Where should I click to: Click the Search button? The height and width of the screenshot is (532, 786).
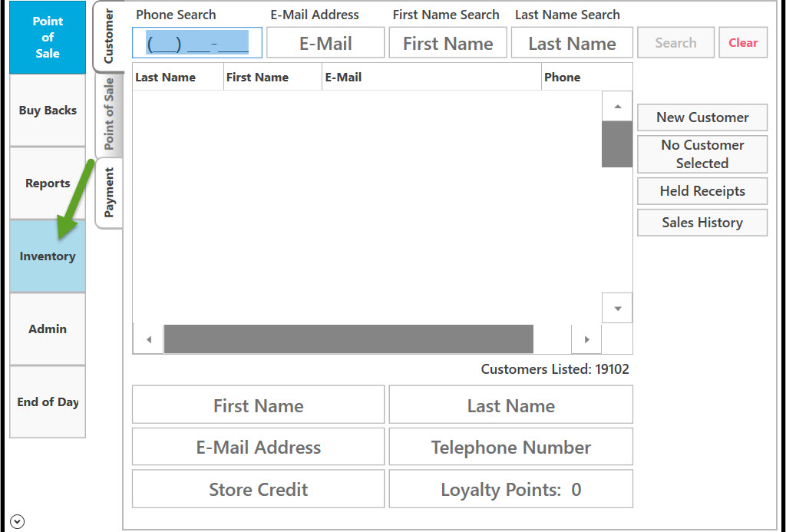click(x=675, y=43)
